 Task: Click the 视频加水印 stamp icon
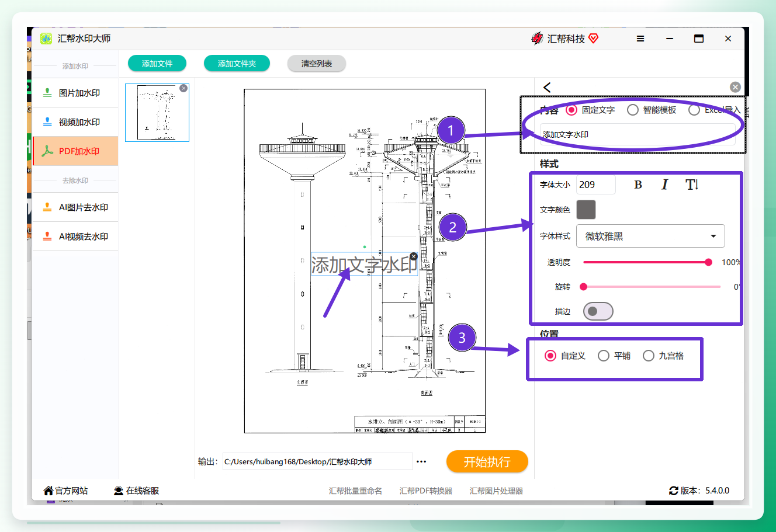[47, 122]
